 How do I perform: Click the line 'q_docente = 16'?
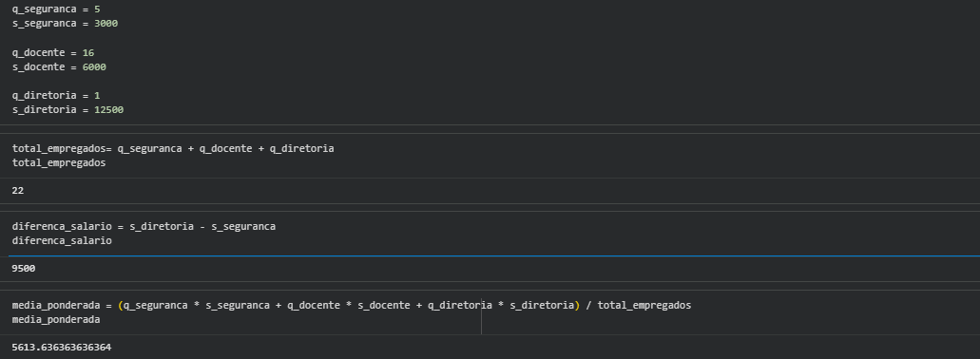tap(53, 52)
